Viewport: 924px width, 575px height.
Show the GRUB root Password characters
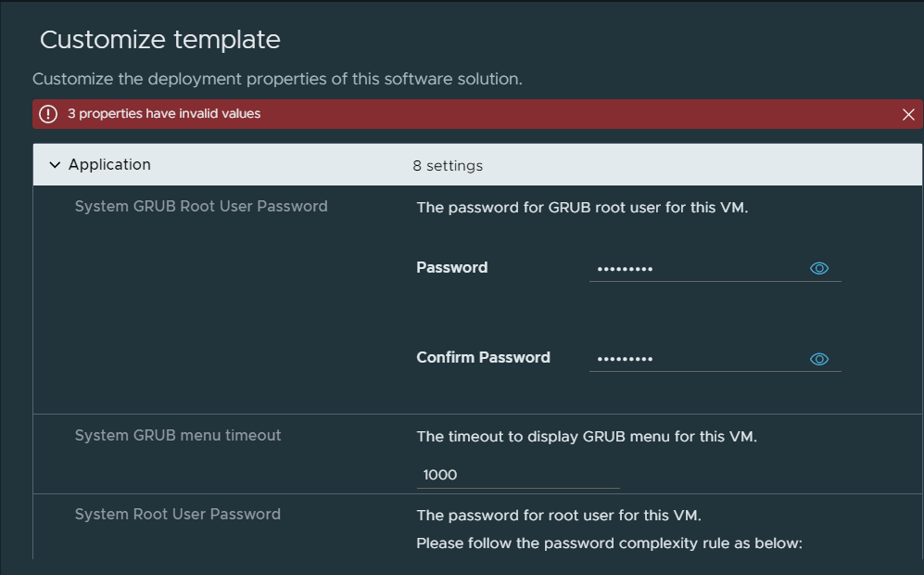point(819,268)
